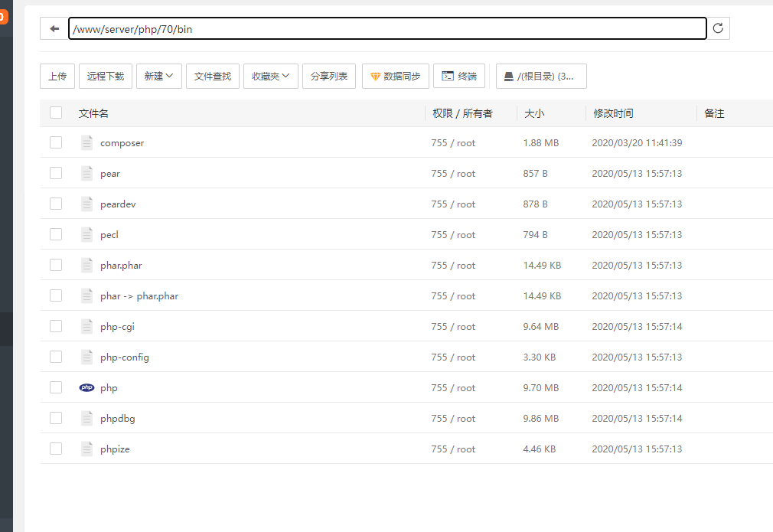The image size is (773, 532).
Task: Open the pear file name
Action: [110, 174]
